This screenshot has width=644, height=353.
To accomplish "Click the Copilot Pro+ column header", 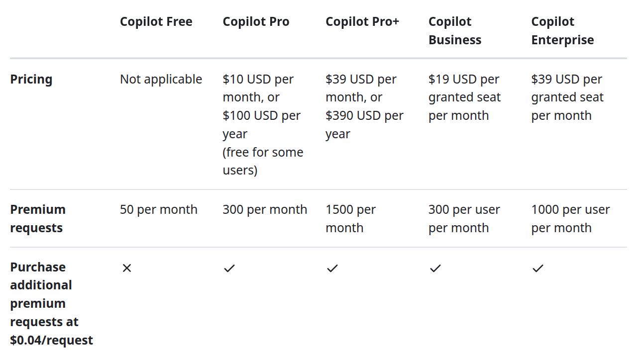I will click(x=362, y=22).
